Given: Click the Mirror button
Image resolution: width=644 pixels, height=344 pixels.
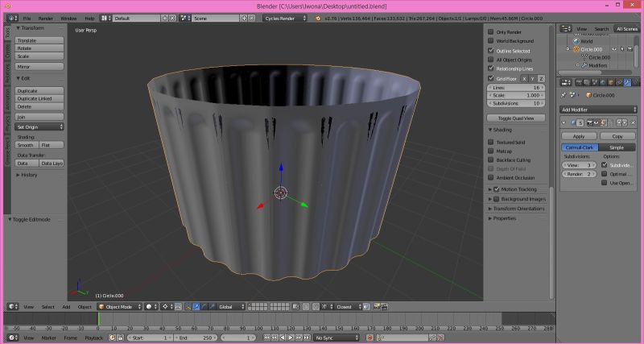Looking at the screenshot, I should (x=39, y=66).
